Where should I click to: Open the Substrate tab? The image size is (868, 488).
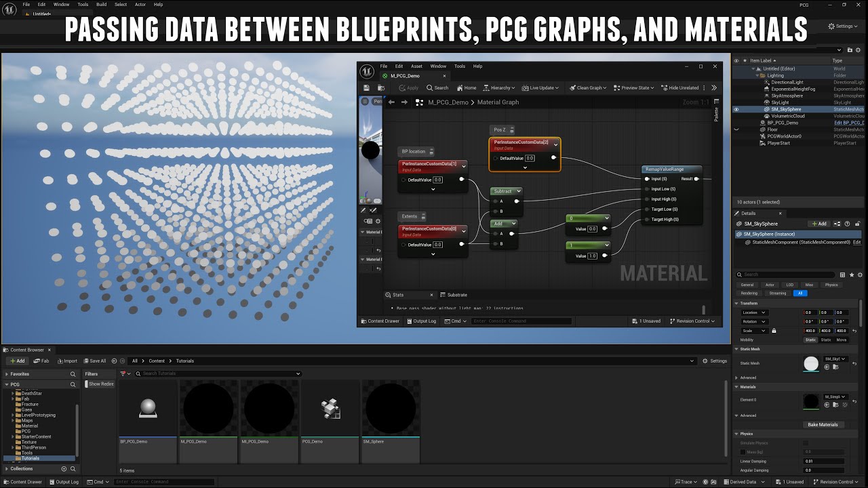pyautogui.click(x=454, y=295)
